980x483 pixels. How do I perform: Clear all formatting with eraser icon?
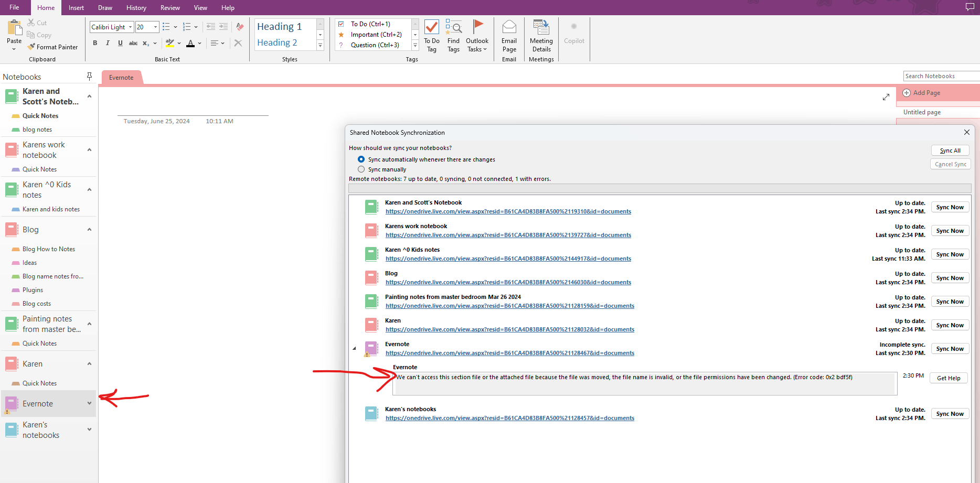point(240,27)
